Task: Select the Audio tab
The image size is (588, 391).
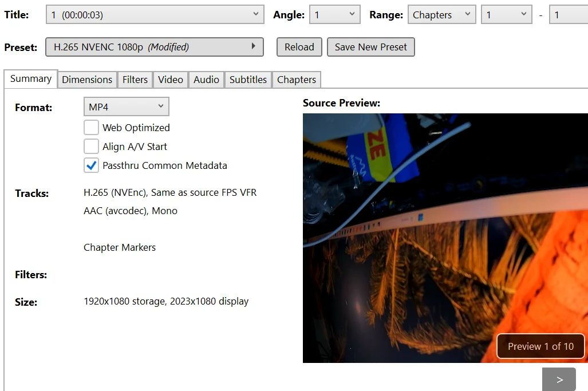Action: click(x=206, y=80)
